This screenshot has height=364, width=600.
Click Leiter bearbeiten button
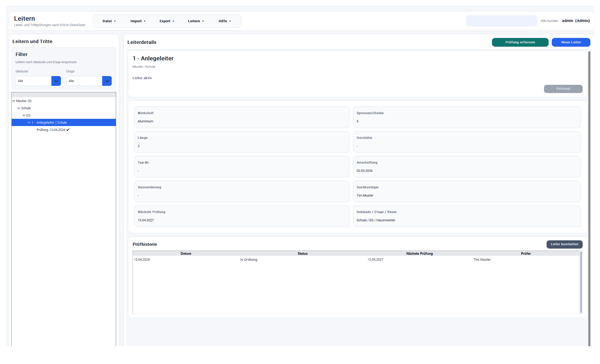point(564,244)
